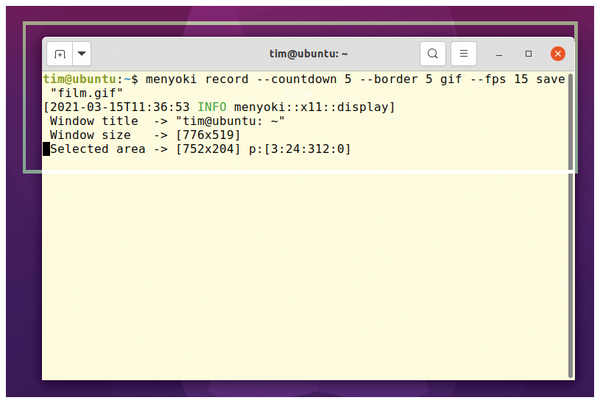Click the menyoki::x11::display] text

(314, 107)
